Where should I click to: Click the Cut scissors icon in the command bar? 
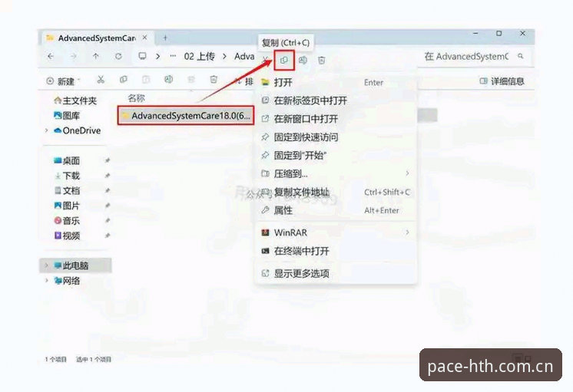(x=101, y=80)
